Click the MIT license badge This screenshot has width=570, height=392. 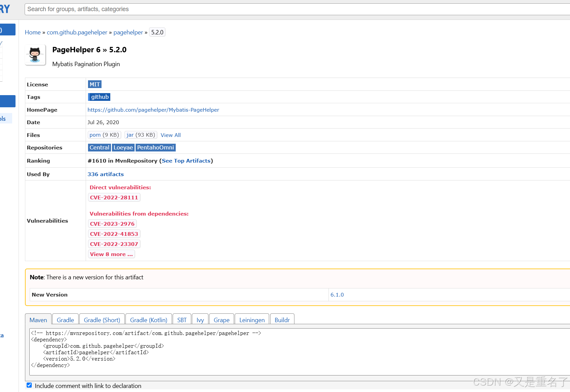click(95, 84)
